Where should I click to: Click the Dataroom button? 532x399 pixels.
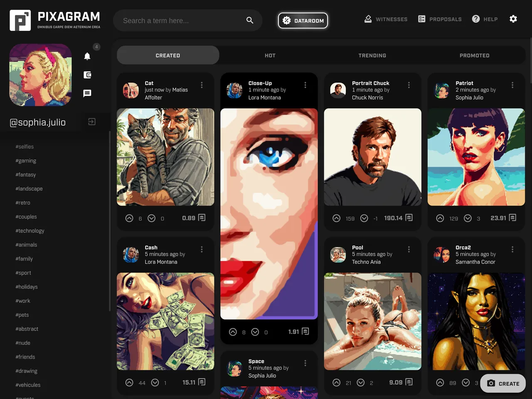[x=303, y=20]
